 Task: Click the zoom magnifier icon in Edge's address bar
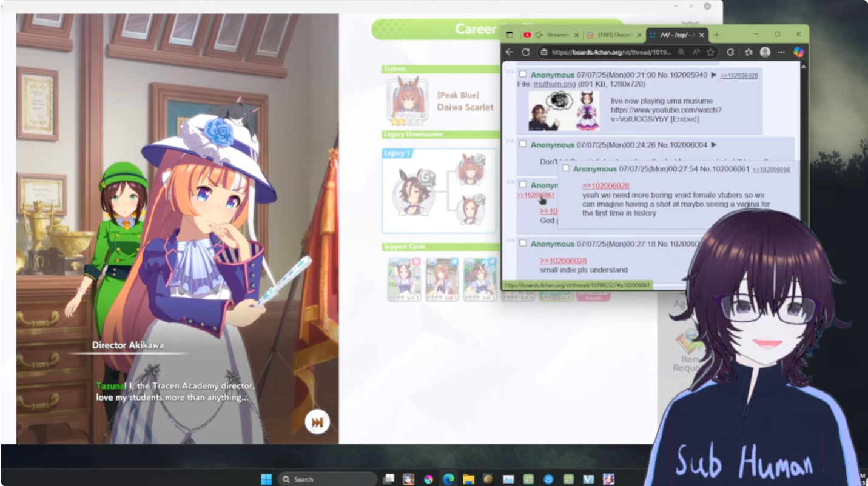point(681,52)
